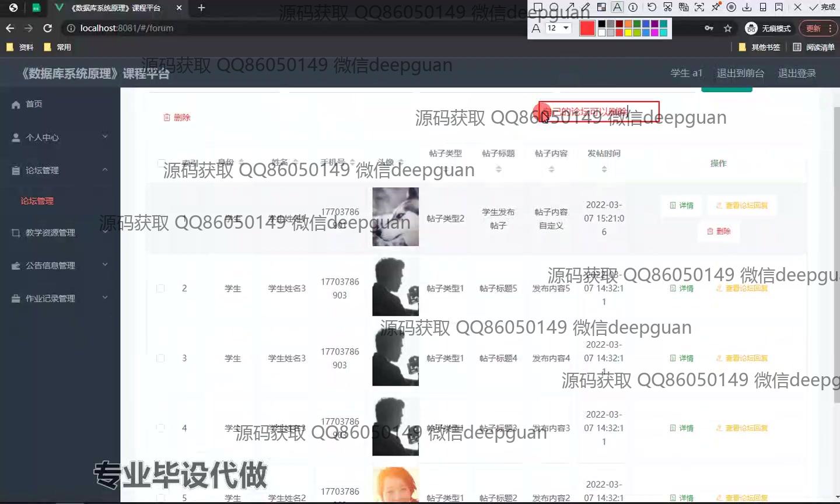The height and width of the screenshot is (504, 840).
Task: Pick the black color swatch
Action: click(x=602, y=24)
